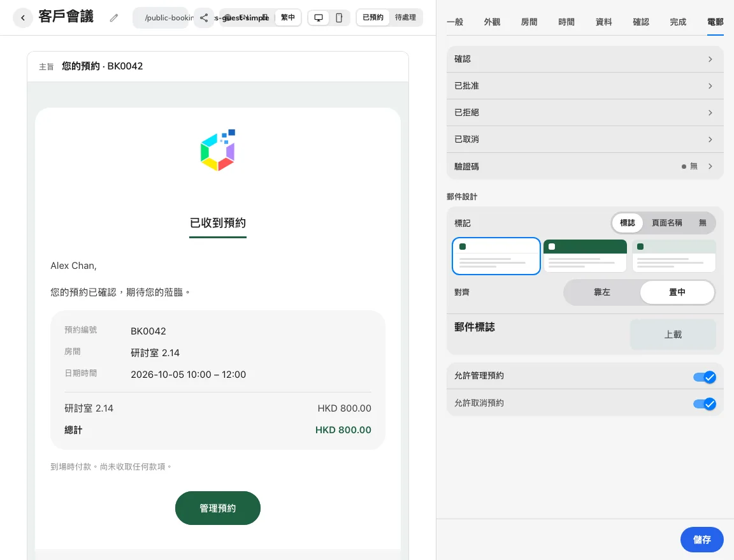The image size is (734, 560).
Task: Open the 房間 tab
Action: tap(529, 22)
